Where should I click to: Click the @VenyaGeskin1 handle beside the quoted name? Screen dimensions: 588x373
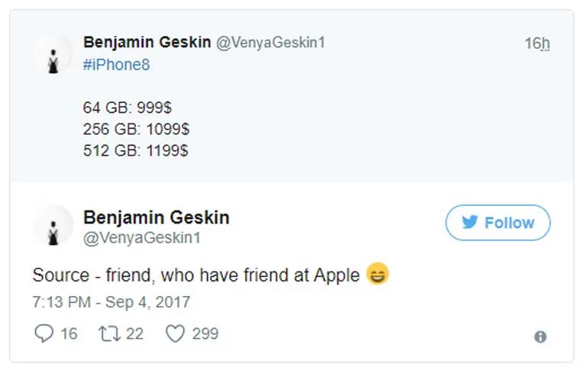270,43
